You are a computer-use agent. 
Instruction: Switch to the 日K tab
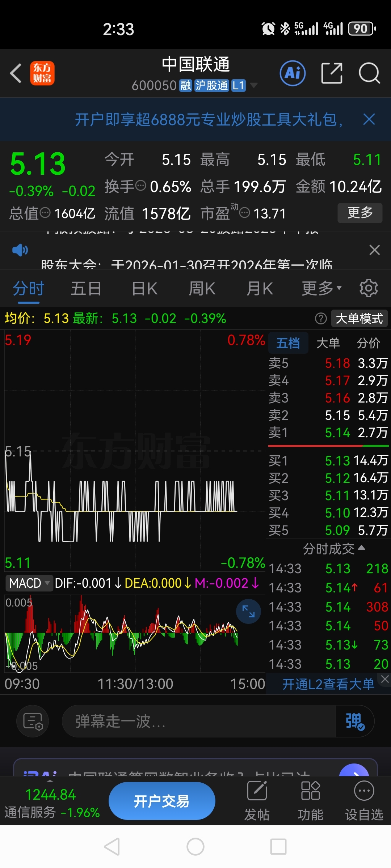click(x=144, y=288)
